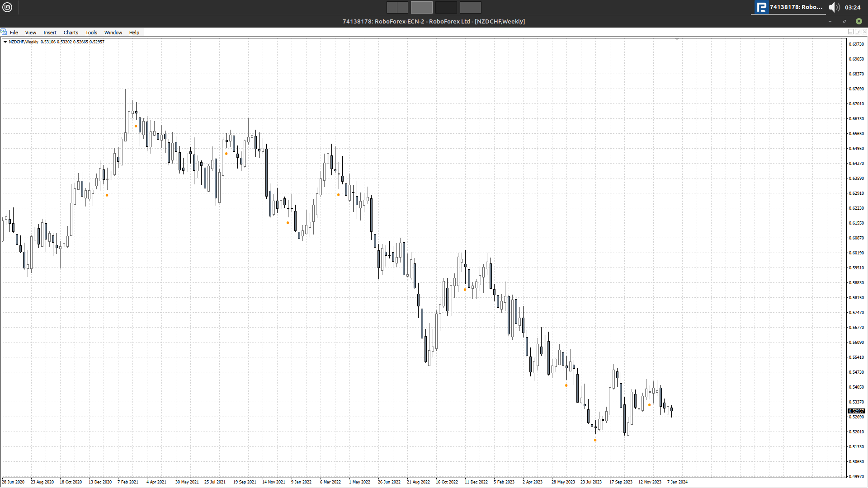The height and width of the screenshot is (488, 868).
Task: Click the 7 Feb 2021 date on the time axis
Action: coord(128,482)
